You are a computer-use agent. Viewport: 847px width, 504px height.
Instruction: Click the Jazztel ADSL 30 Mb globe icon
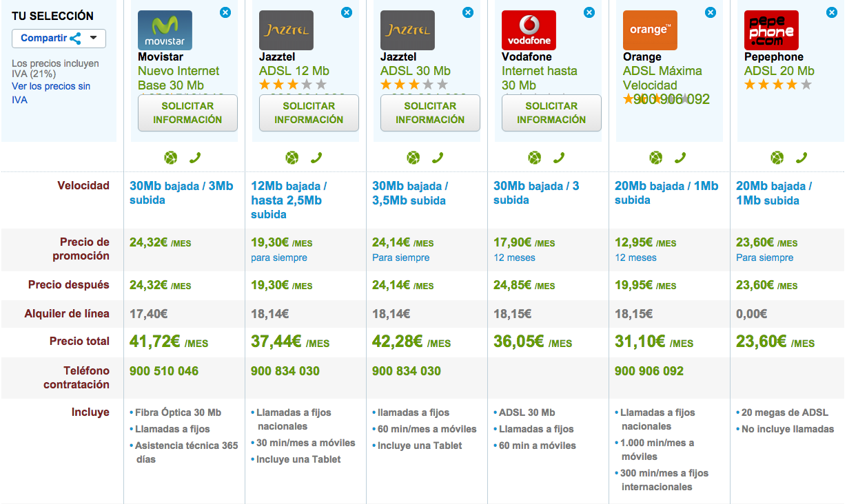tap(414, 158)
